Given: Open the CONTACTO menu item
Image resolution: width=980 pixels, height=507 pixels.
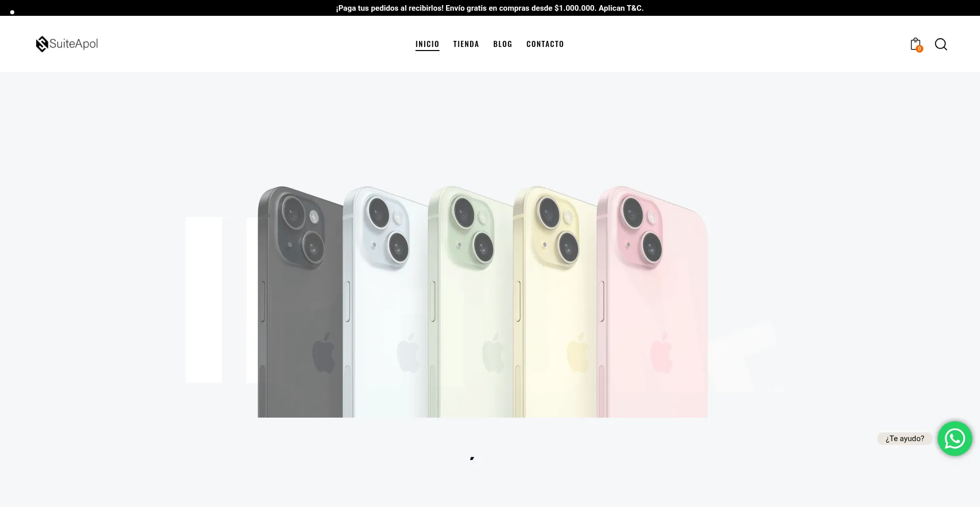Looking at the screenshot, I should [545, 44].
